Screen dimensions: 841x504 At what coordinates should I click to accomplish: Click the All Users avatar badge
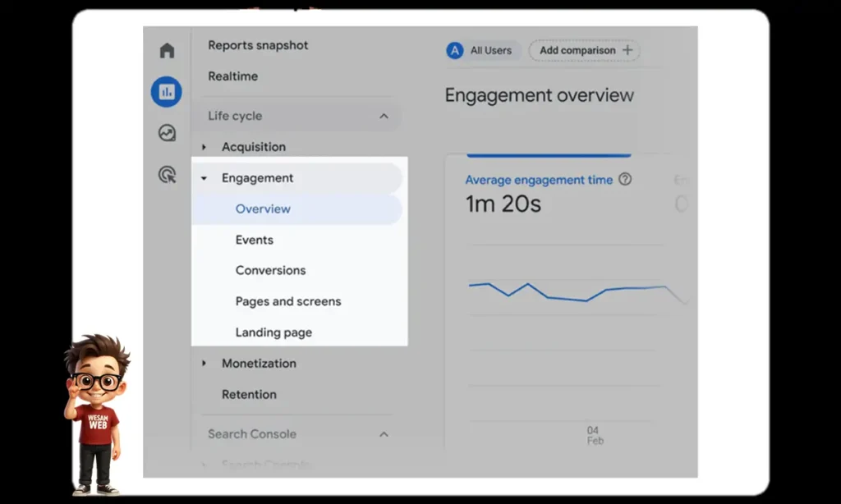pos(454,50)
